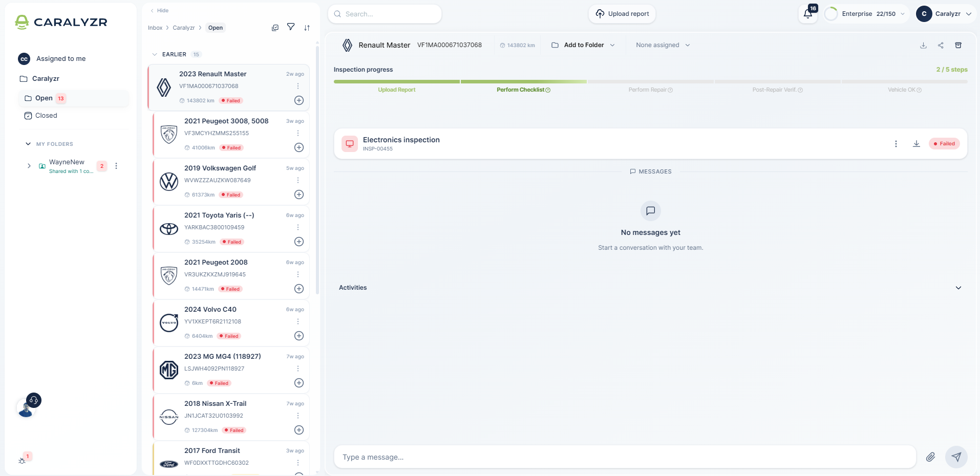Viewport: 980px width, 476px height.
Task: Click the Open breadcrumb chip
Action: (x=216, y=28)
